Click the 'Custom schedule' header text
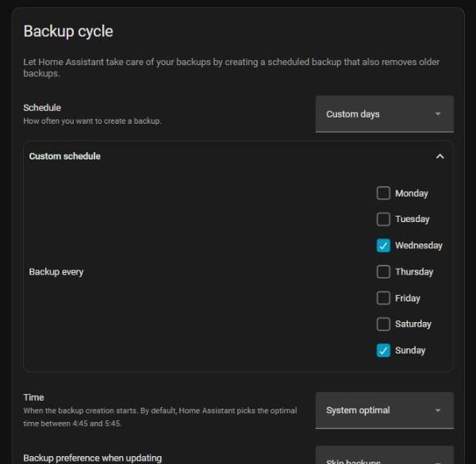Image resolution: width=476 pixels, height=464 pixels. [x=65, y=156]
